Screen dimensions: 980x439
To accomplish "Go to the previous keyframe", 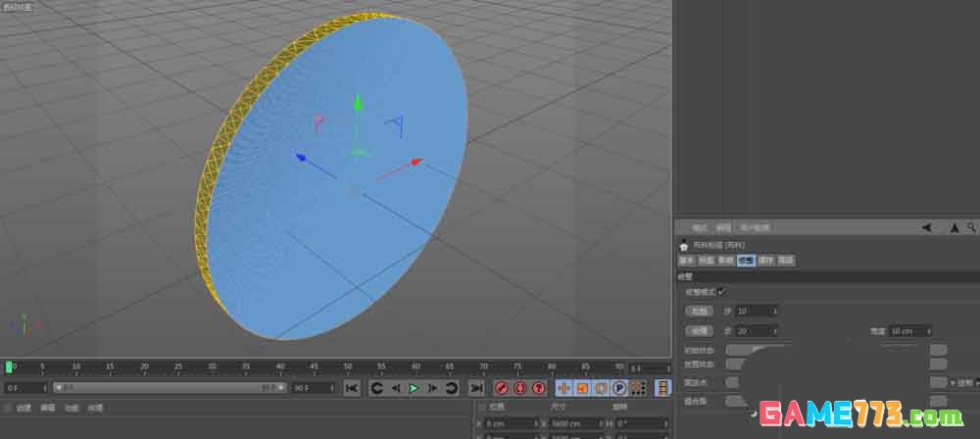I will pos(377,388).
